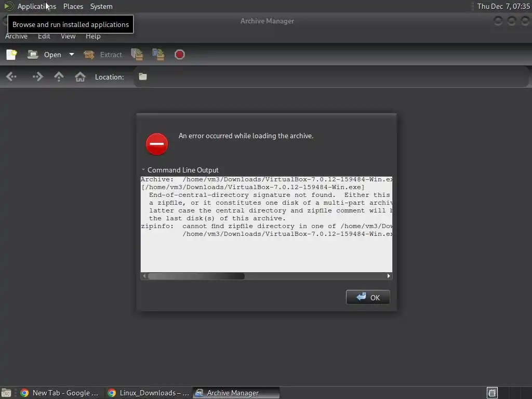Image resolution: width=532 pixels, height=399 pixels.
Task: Click the 'zipinfo: cannot find zipfile' line
Action: pos(267,227)
